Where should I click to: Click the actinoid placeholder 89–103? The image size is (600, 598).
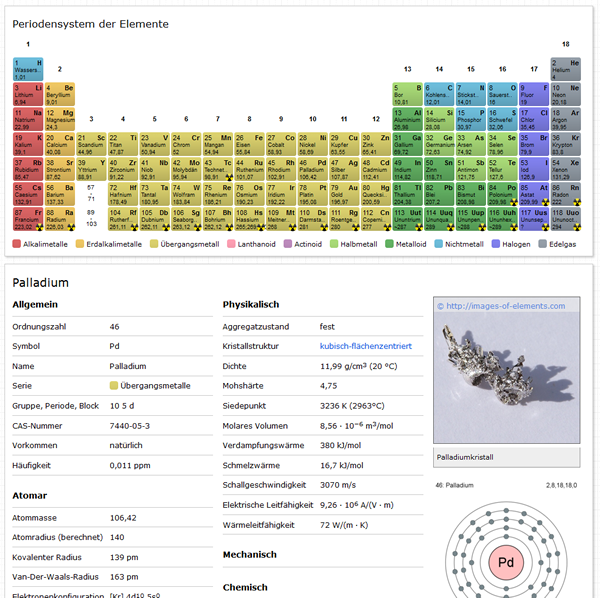(91, 218)
